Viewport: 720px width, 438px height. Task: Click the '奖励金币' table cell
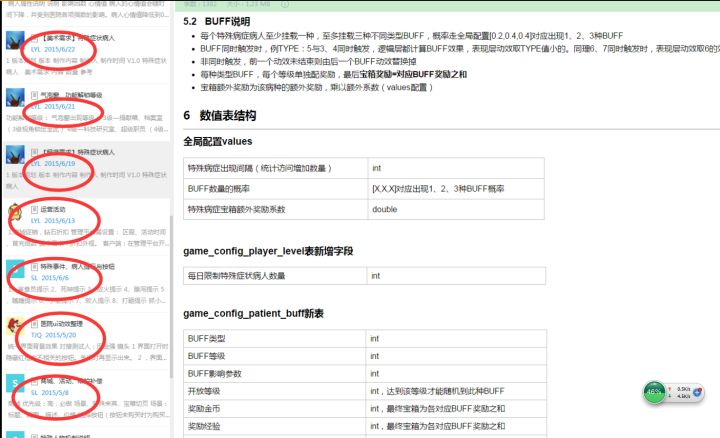pos(275,409)
